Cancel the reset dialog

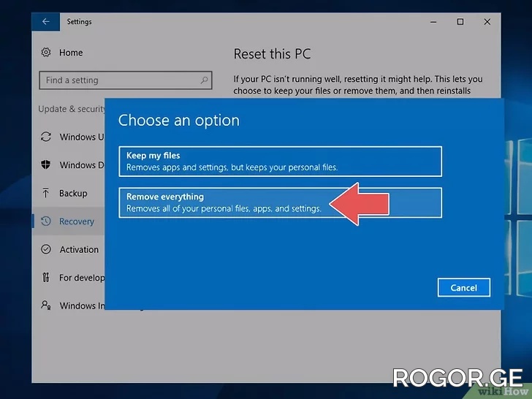[463, 288]
